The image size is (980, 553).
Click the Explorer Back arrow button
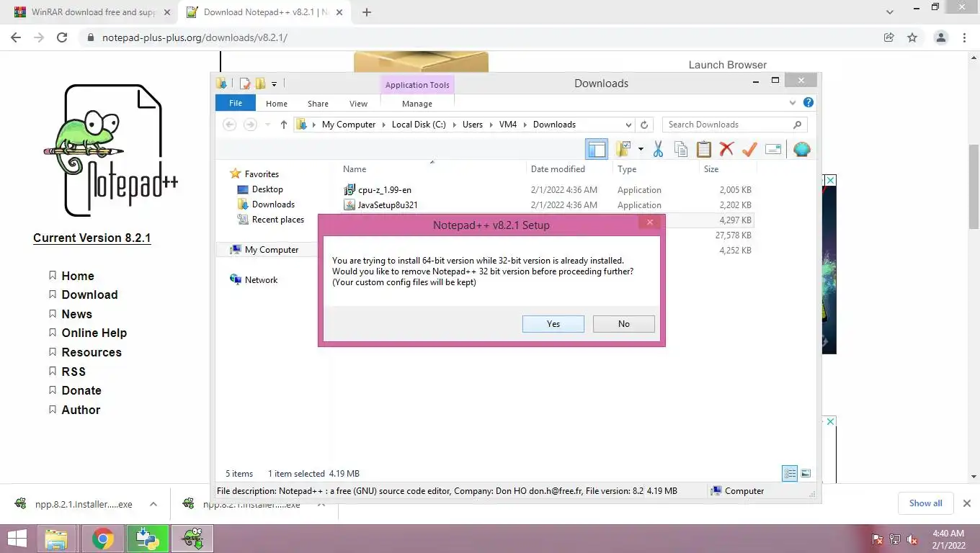(x=230, y=125)
